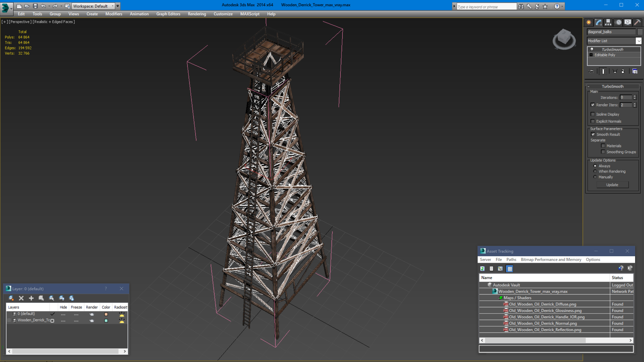This screenshot has width=644, height=362.
Task: Click Make Unique icon under modifier stack
Action: click(615, 71)
